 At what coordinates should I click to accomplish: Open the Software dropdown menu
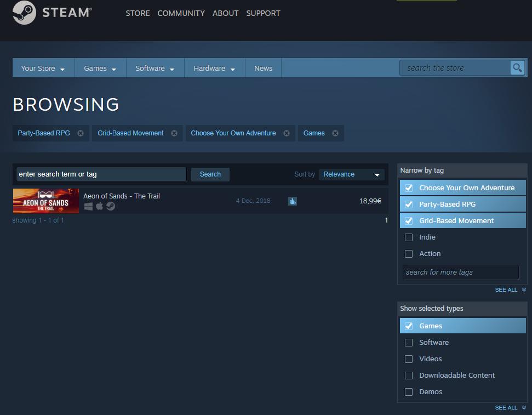[155, 69]
